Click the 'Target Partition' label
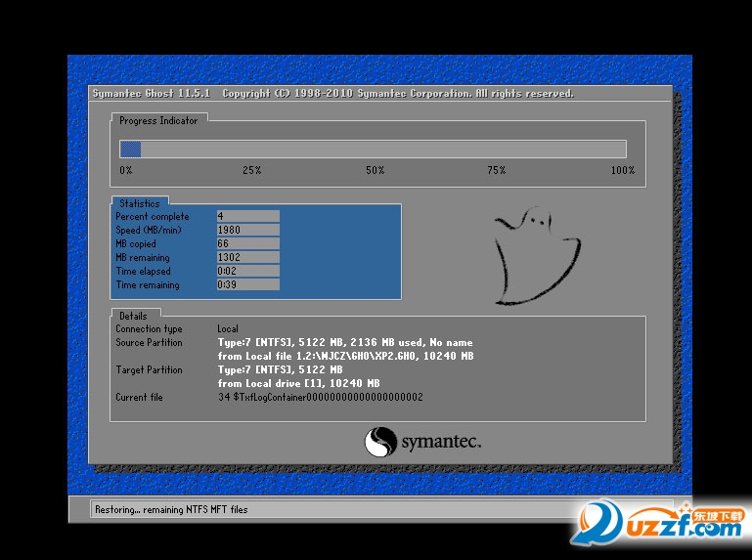752x560 pixels. coord(149,369)
